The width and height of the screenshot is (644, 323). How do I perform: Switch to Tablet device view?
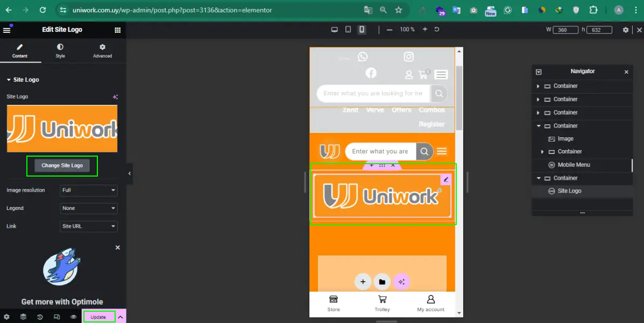tap(348, 30)
